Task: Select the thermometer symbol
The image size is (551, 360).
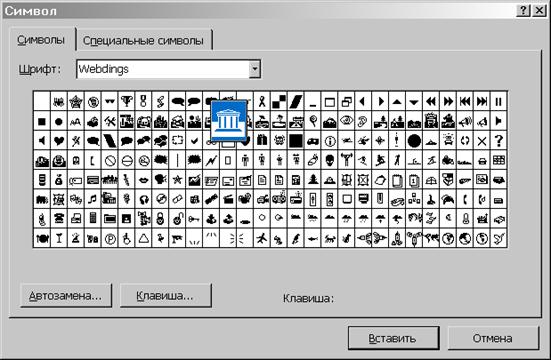Action: click(465, 219)
